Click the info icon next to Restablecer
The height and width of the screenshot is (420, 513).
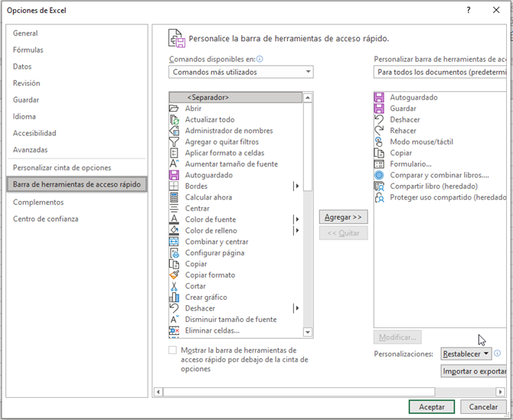pos(497,353)
